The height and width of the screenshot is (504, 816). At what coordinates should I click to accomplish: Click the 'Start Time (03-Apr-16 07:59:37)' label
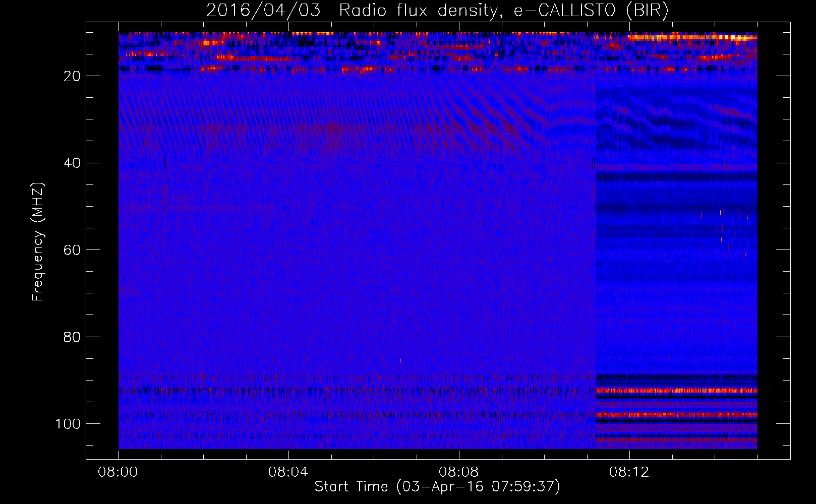(437, 487)
